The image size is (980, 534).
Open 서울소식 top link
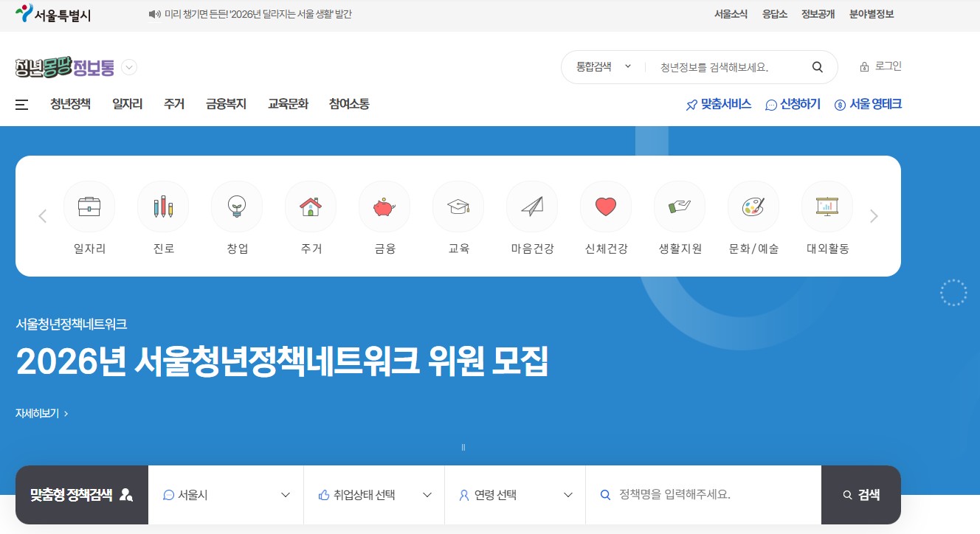point(731,14)
